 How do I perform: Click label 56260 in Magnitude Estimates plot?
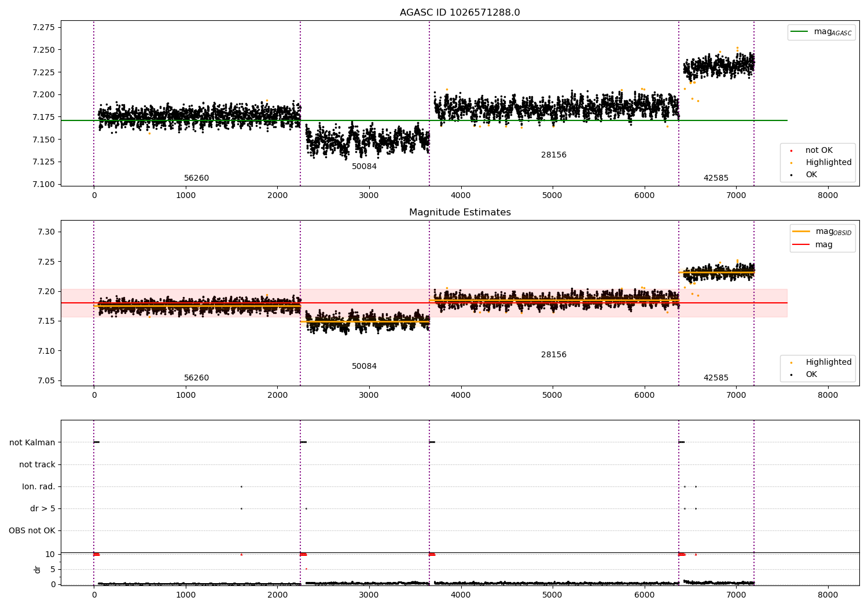(x=196, y=378)
